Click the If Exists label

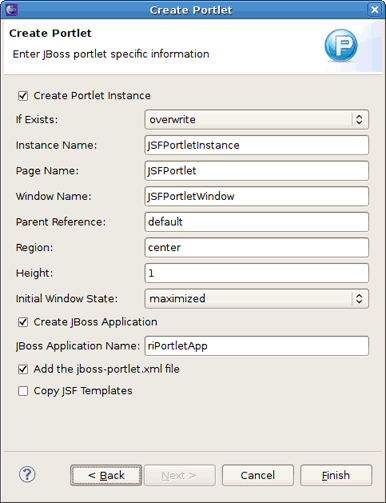[37, 119]
